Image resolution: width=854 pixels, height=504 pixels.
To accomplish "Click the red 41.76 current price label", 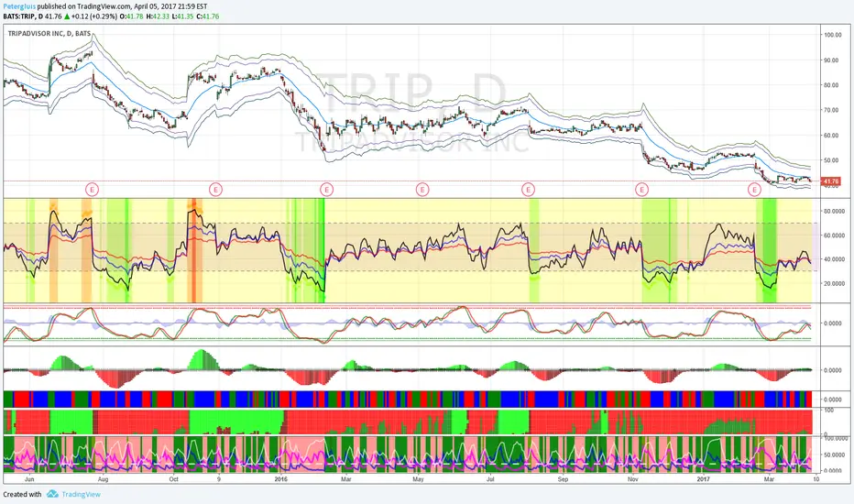I will (x=831, y=181).
